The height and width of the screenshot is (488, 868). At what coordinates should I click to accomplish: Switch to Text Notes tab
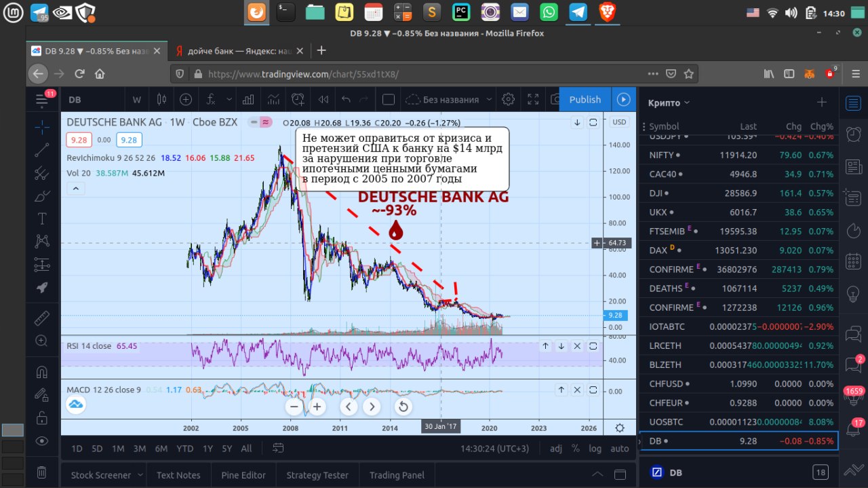point(178,475)
